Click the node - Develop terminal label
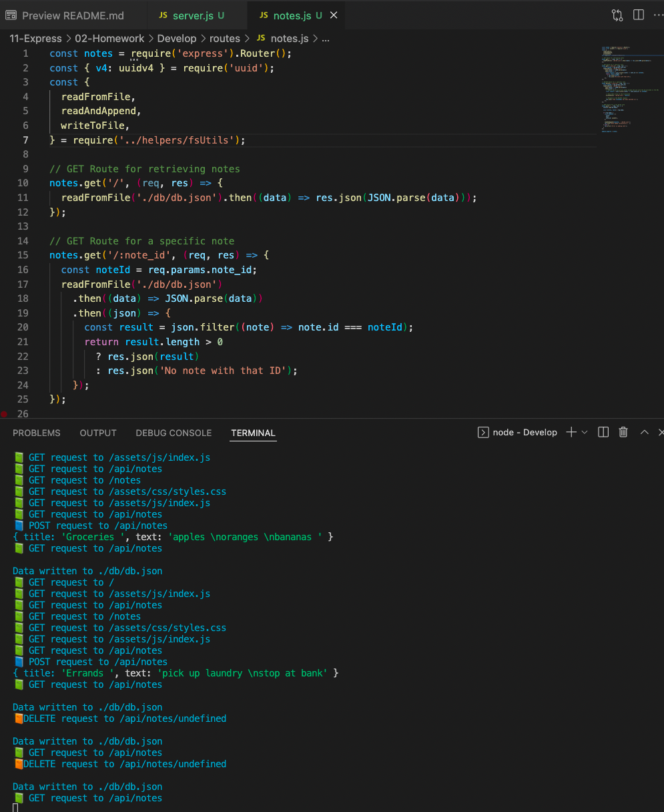 pyautogui.click(x=525, y=432)
